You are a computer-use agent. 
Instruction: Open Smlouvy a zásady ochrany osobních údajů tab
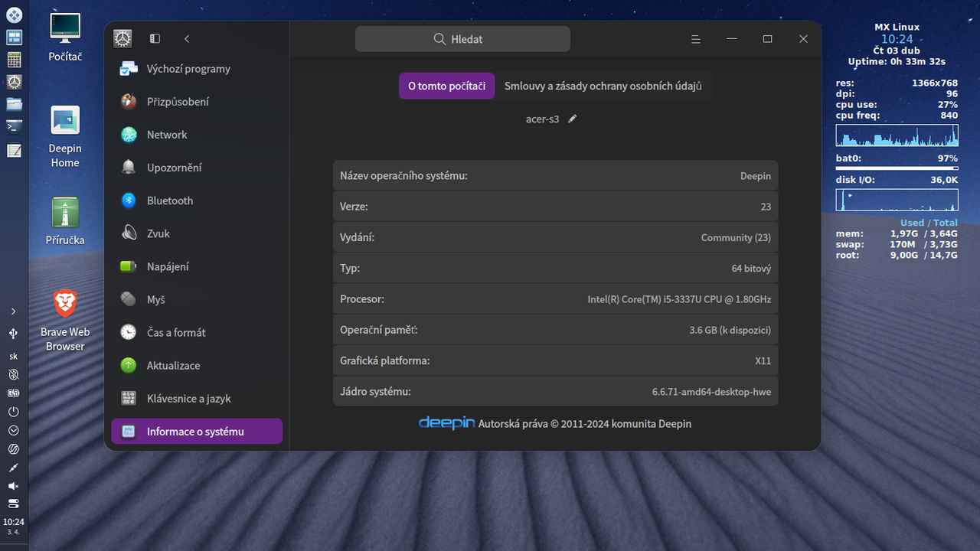(x=603, y=86)
